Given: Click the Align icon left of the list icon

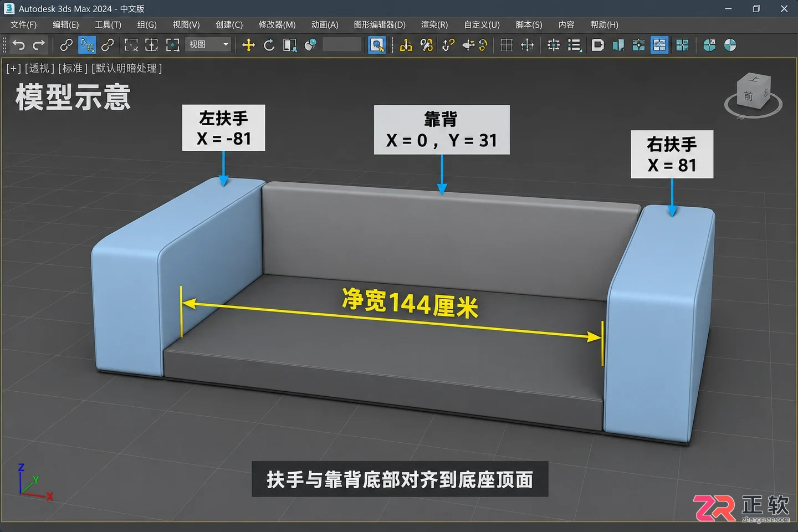Looking at the screenshot, I should 553,45.
